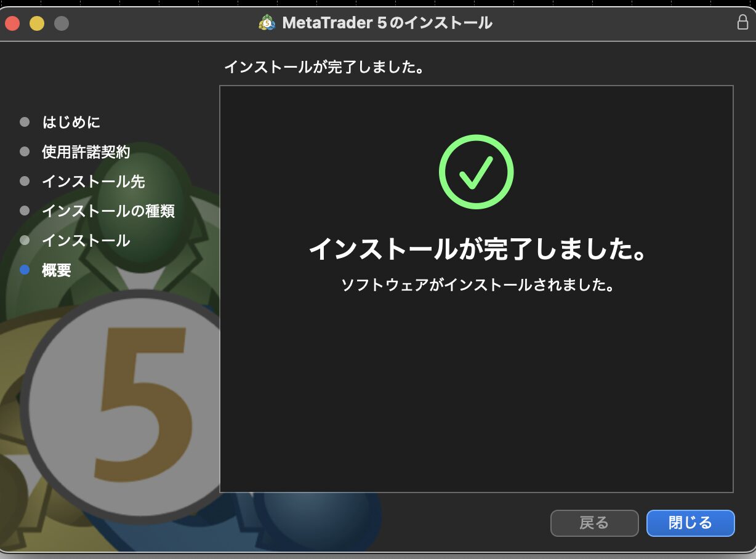Click the bold インストールが完了しました。 heading

coord(477,249)
